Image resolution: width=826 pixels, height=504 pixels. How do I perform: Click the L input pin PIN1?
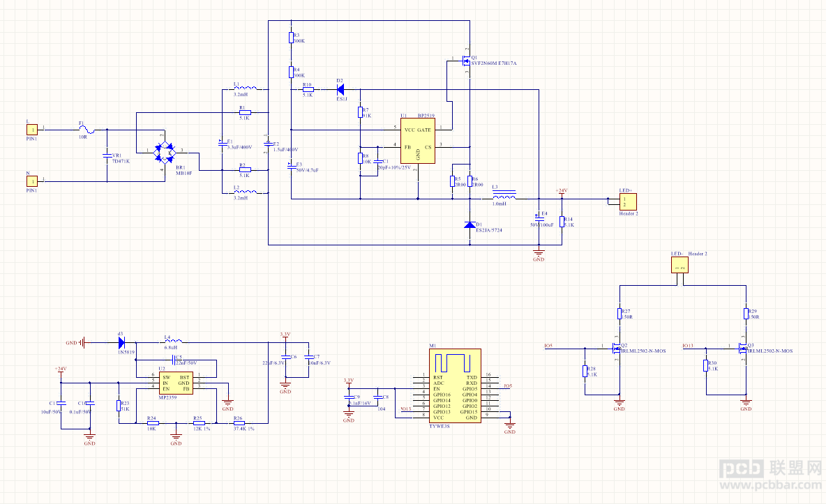(x=32, y=130)
